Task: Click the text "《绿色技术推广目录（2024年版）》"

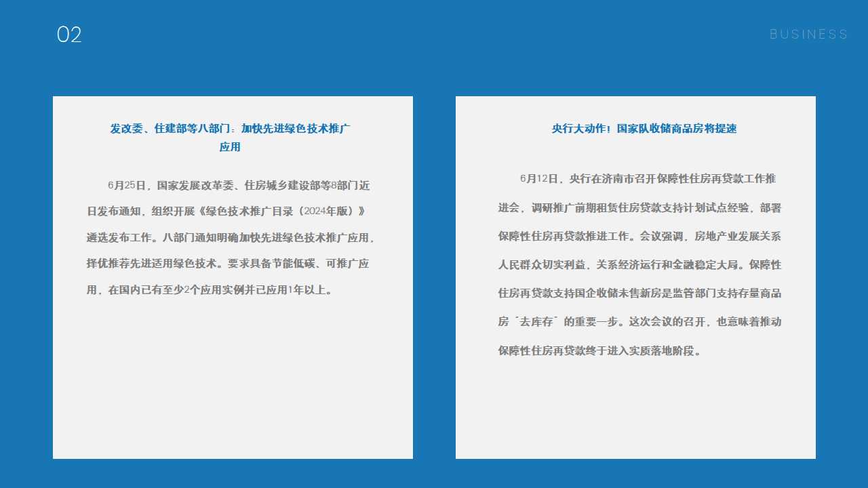Action: [x=282, y=211]
